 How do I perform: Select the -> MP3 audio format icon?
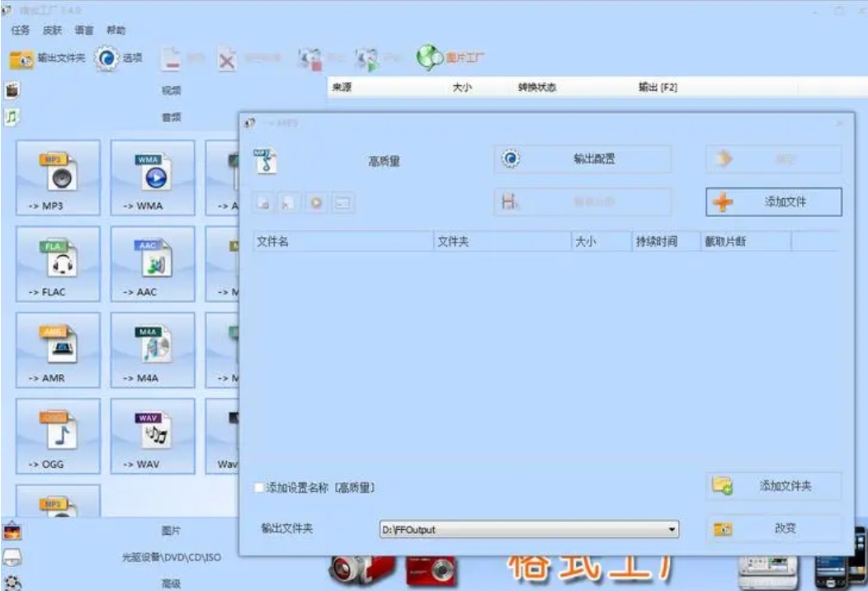tap(58, 177)
